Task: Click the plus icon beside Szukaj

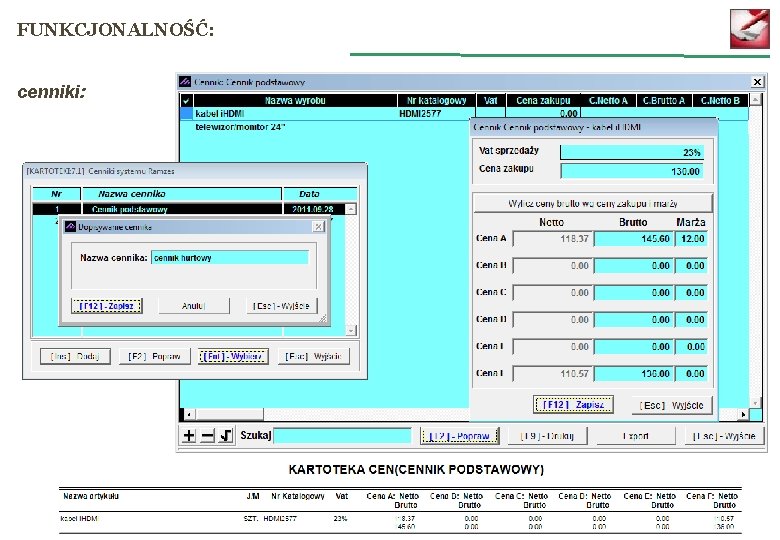Action: tap(189, 436)
